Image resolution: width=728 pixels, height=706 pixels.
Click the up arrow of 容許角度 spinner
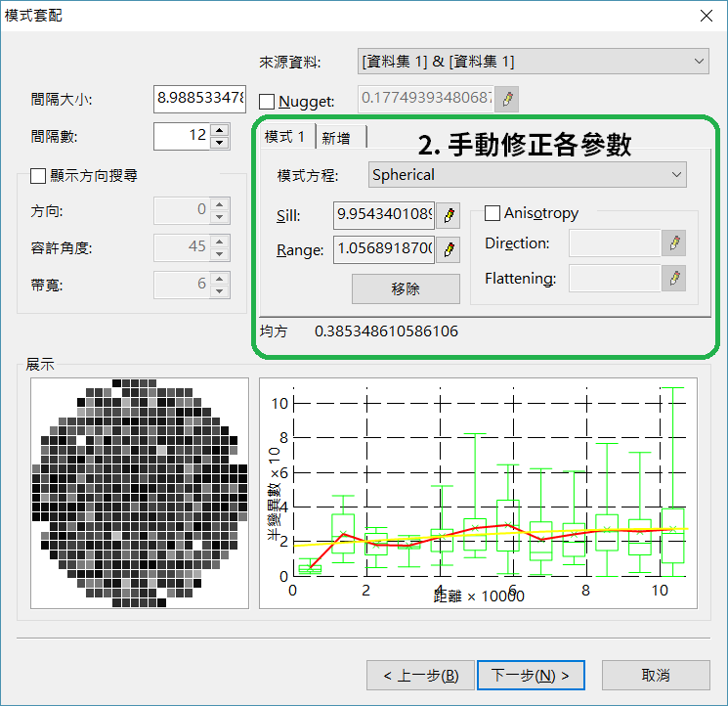(220, 242)
